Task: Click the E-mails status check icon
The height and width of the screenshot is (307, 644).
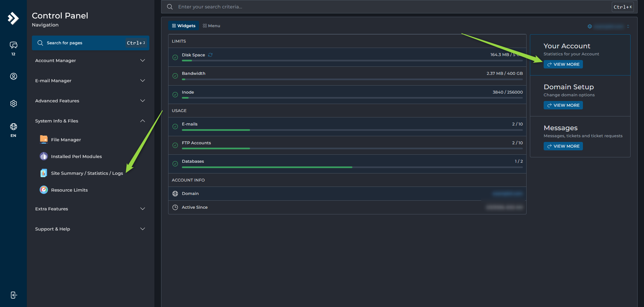Action: (x=175, y=126)
